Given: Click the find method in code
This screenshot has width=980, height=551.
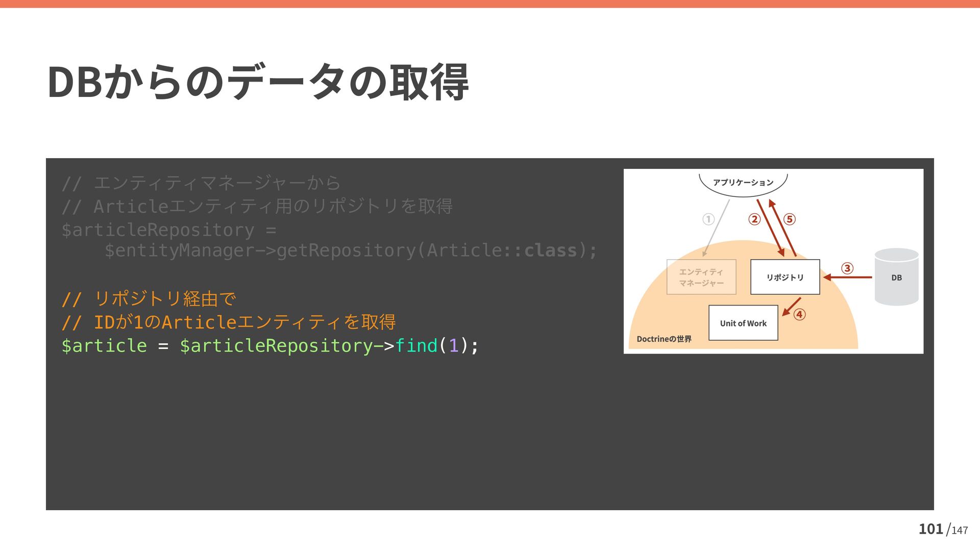Looking at the screenshot, I should (416, 346).
